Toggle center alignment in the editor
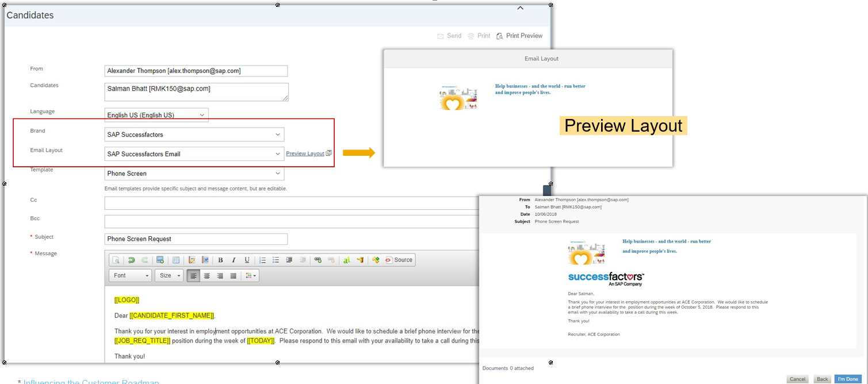This screenshot has width=868, height=384. (207, 275)
